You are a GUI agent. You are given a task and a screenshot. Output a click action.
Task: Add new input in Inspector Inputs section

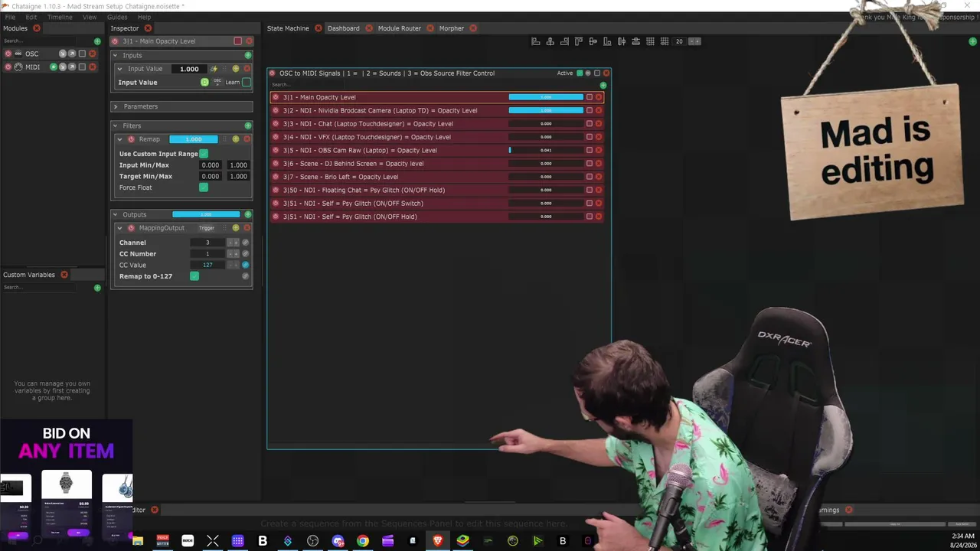248,55
